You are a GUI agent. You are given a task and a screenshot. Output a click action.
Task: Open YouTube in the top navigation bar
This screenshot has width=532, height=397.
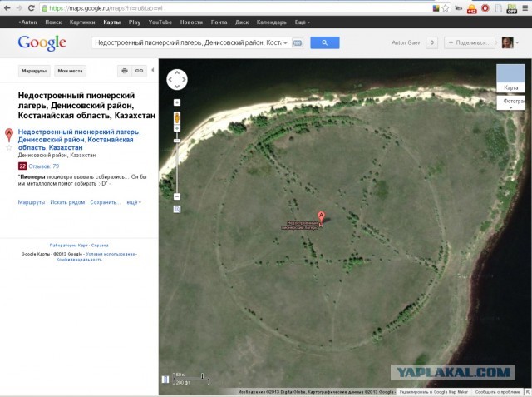(160, 22)
